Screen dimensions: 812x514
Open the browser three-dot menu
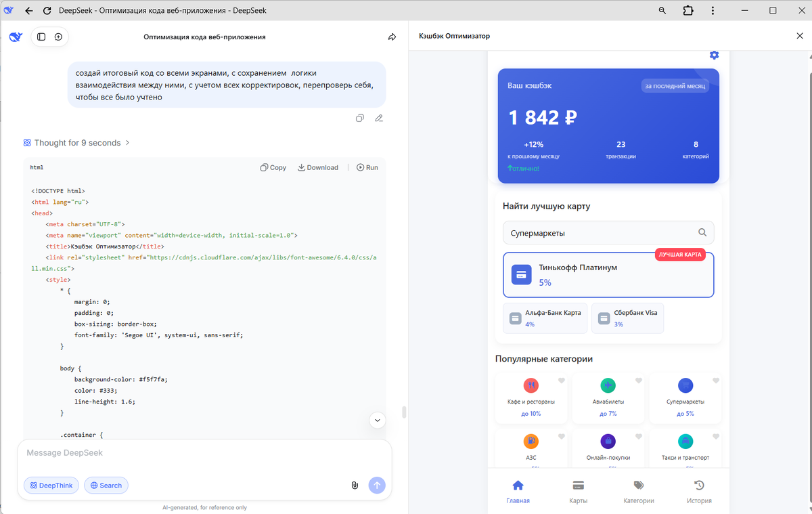713,11
